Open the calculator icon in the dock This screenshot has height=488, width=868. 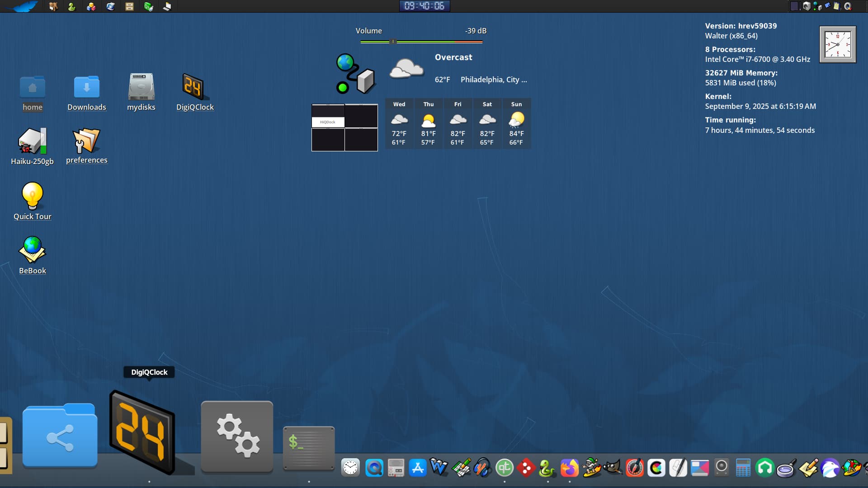coord(743,468)
